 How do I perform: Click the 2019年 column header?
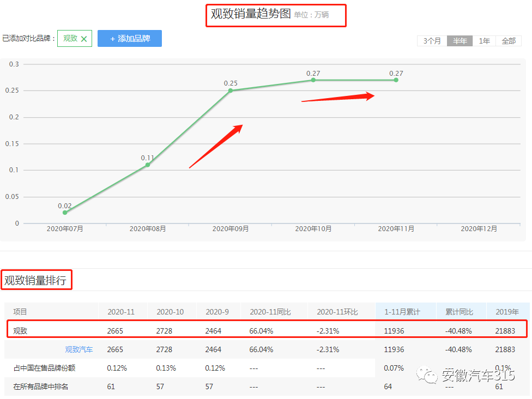pos(507,312)
